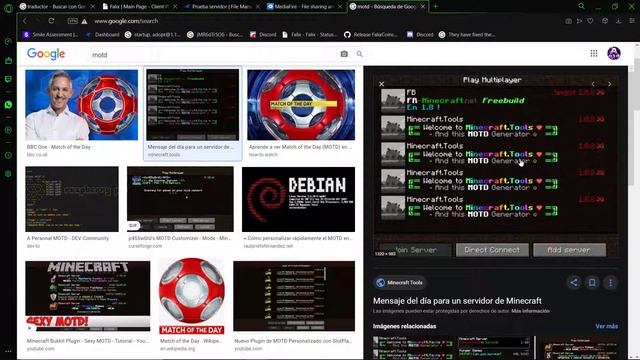Close the "motd - Búsqueda de Goog" tab

coord(423,7)
